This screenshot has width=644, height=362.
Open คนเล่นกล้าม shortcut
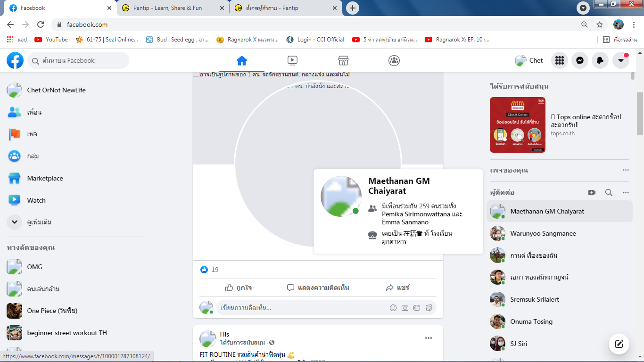pyautogui.click(x=75, y=289)
